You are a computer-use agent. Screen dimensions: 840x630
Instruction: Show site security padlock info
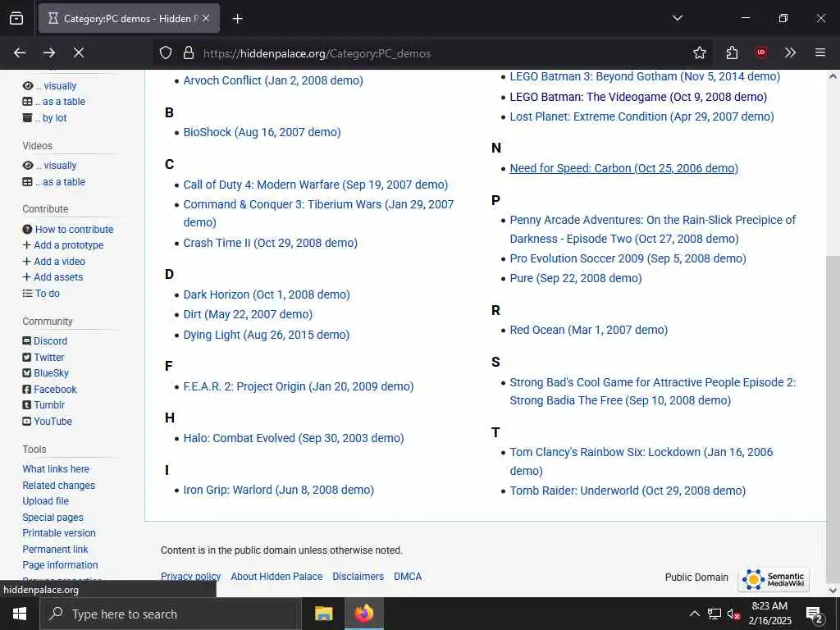point(188,52)
